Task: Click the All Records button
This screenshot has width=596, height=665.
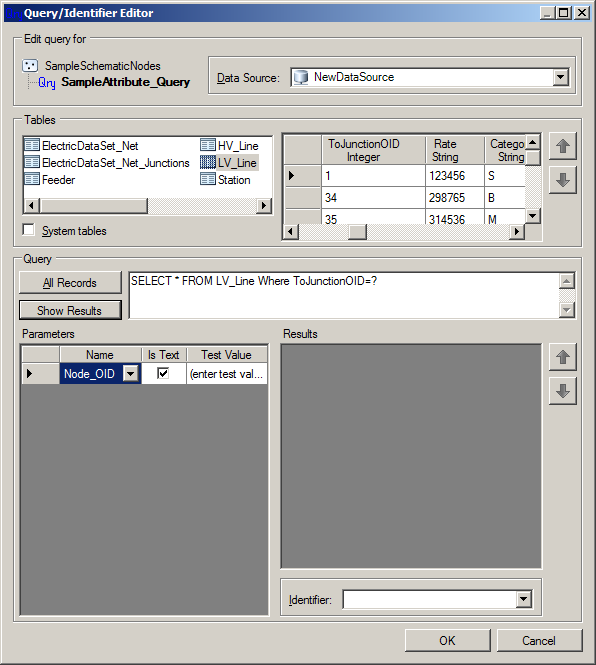Action: point(70,282)
